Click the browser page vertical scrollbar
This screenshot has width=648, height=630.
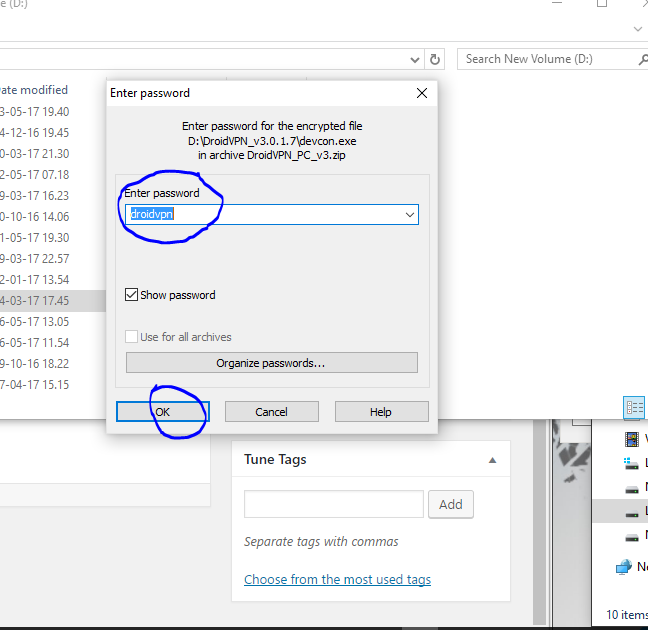point(539,521)
